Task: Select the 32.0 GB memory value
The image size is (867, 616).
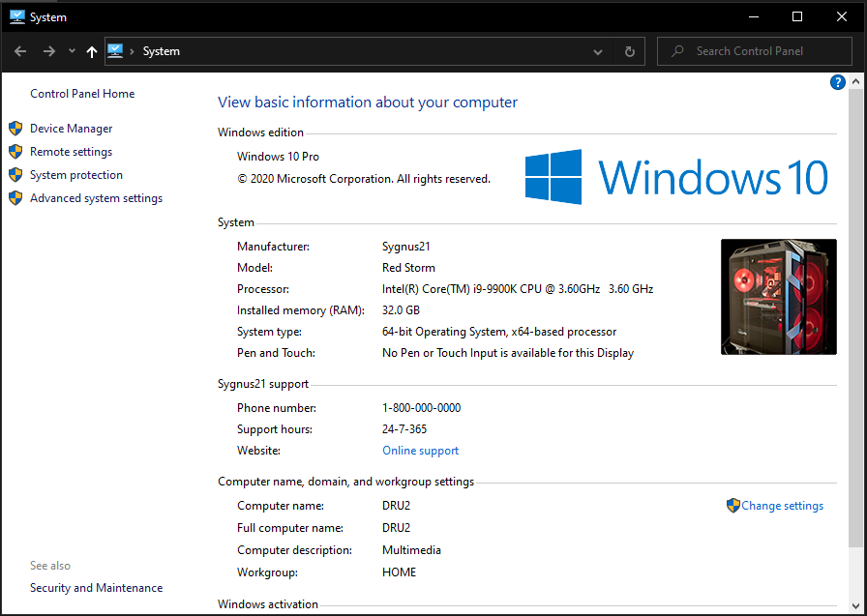Action: tap(401, 310)
